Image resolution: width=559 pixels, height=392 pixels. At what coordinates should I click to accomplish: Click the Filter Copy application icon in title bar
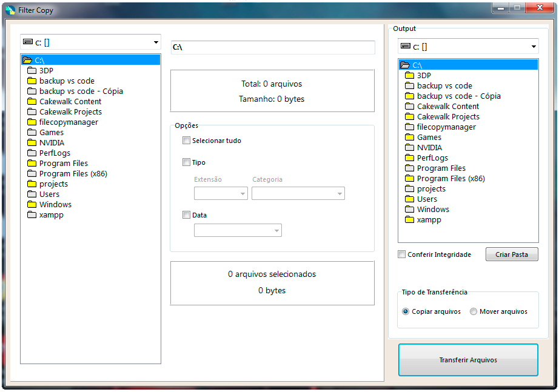coord(10,10)
